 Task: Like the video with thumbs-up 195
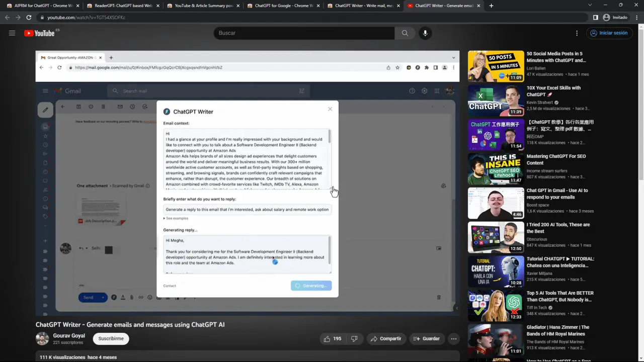(x=333, y=339)
